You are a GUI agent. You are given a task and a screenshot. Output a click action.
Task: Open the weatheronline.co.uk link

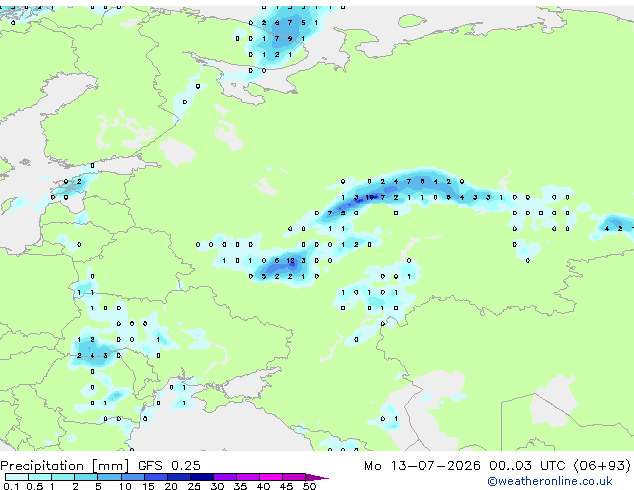(x=550, y=481)
